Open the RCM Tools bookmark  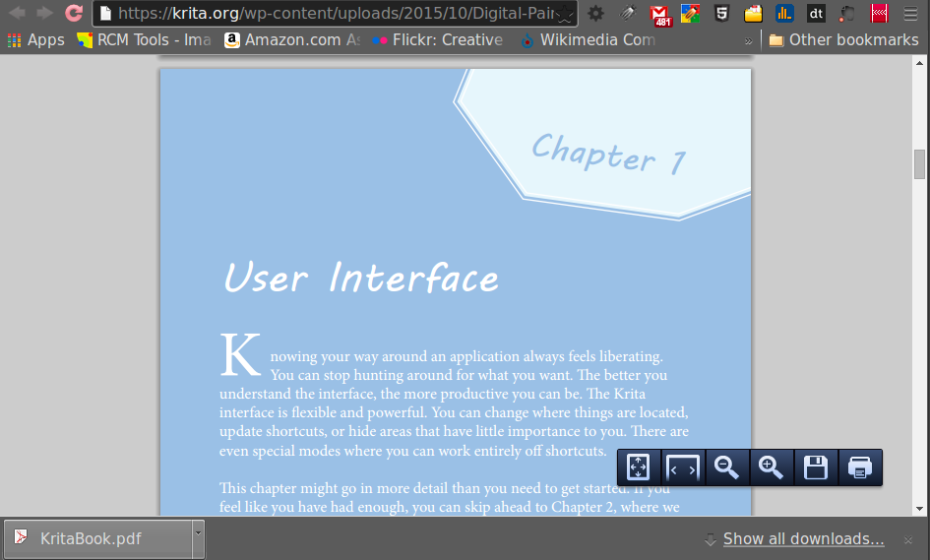(x=144, y=40)
